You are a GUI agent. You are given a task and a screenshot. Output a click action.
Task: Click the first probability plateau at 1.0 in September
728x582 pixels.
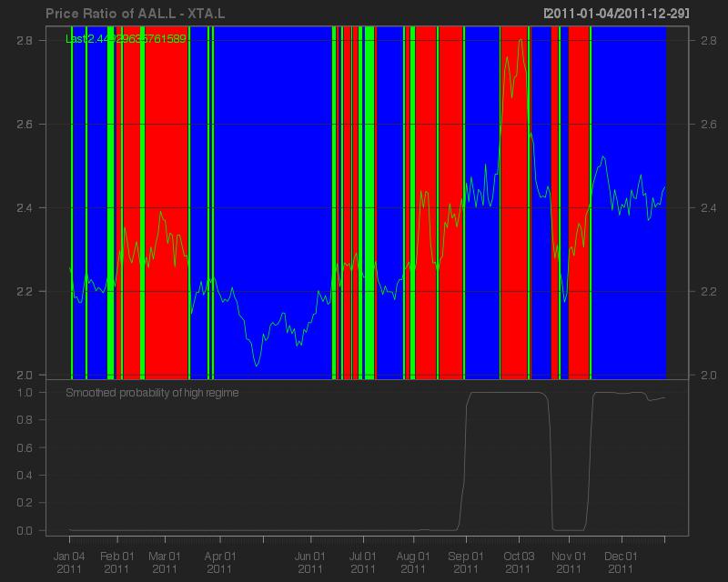pyautogui.click(x=506, y=393)
